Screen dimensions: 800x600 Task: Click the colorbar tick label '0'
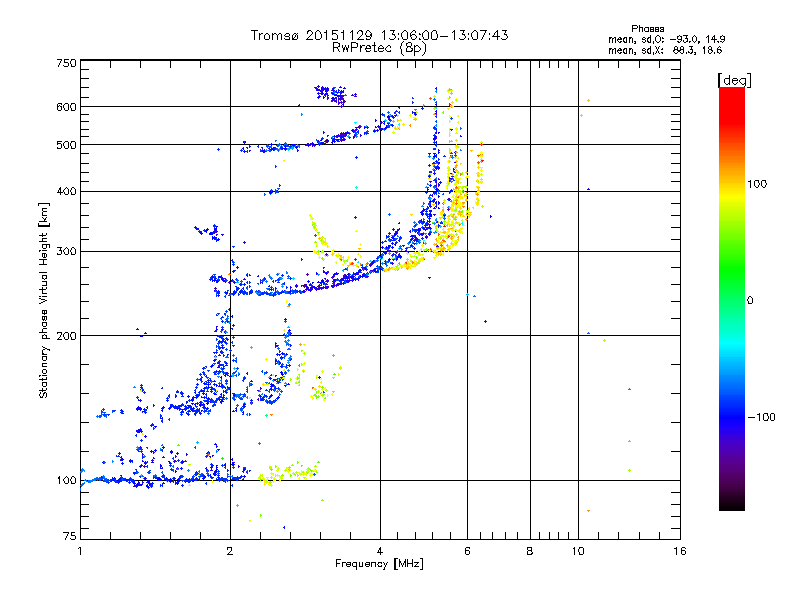point(750,301)
